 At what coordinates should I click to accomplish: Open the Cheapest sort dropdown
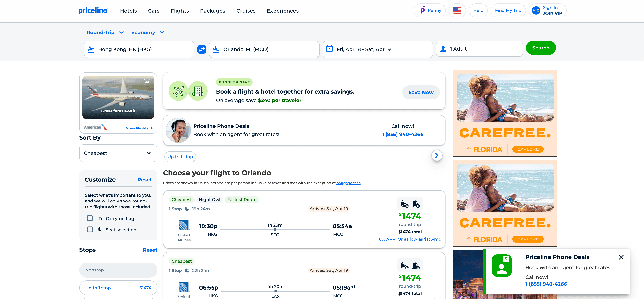click(118, 153)
